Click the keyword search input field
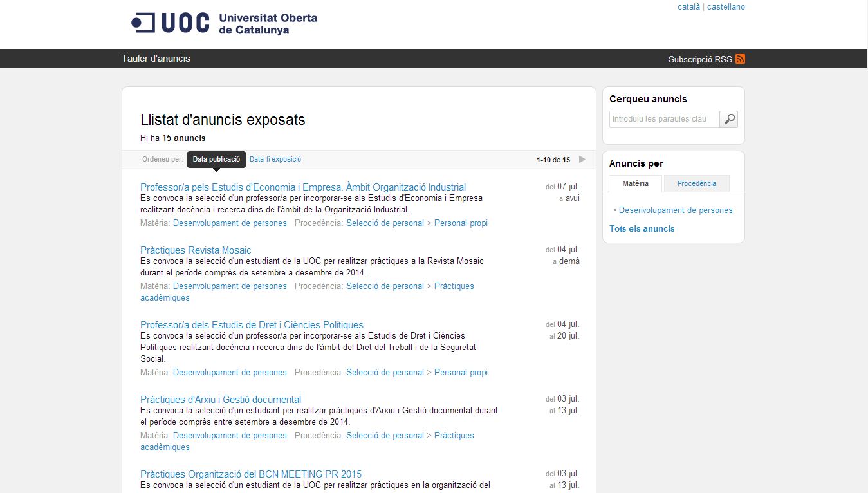The height and width of the screenshot is (493, 868). tap(664, 119)
